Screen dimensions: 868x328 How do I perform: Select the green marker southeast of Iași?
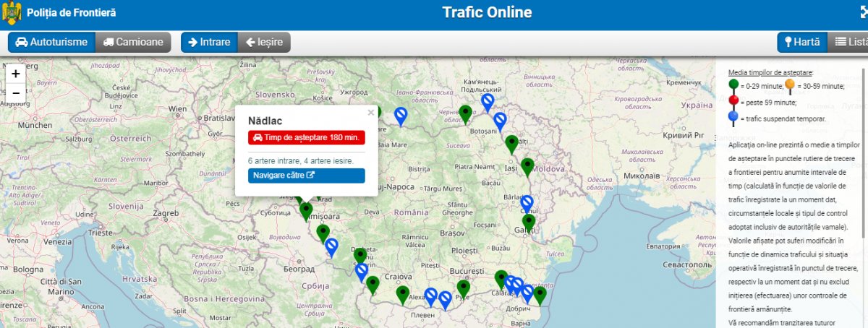tap(527, 166)
